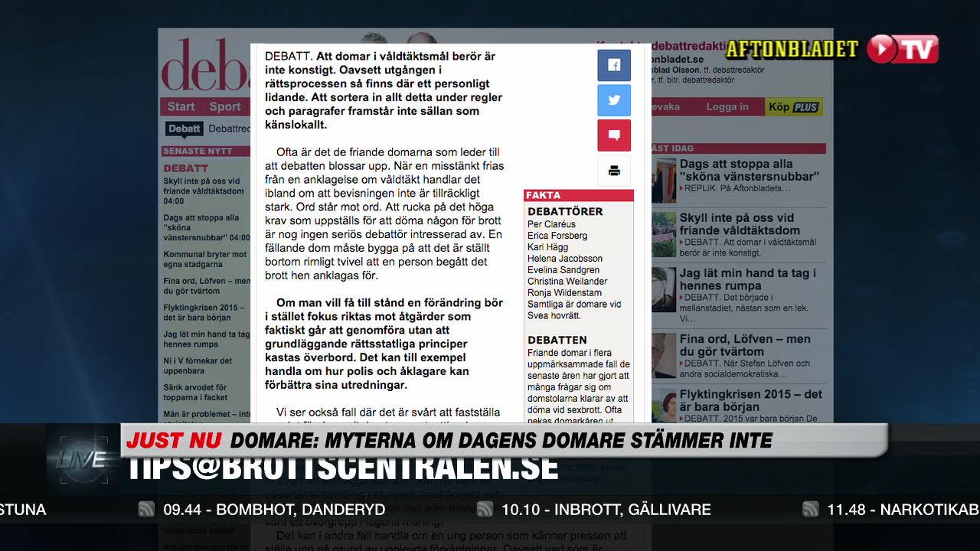Share the article on Twitter
The height and width of the screenshot is (551, 980).
point(614,100)
